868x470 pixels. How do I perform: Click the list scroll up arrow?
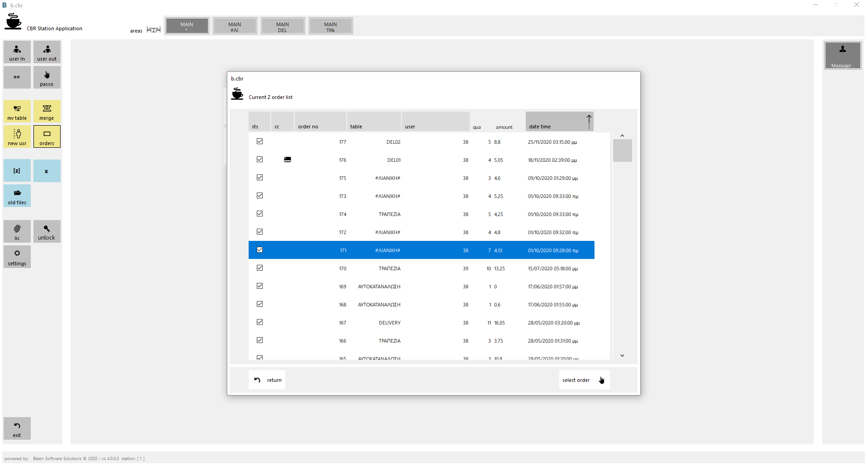coord(622,136)
